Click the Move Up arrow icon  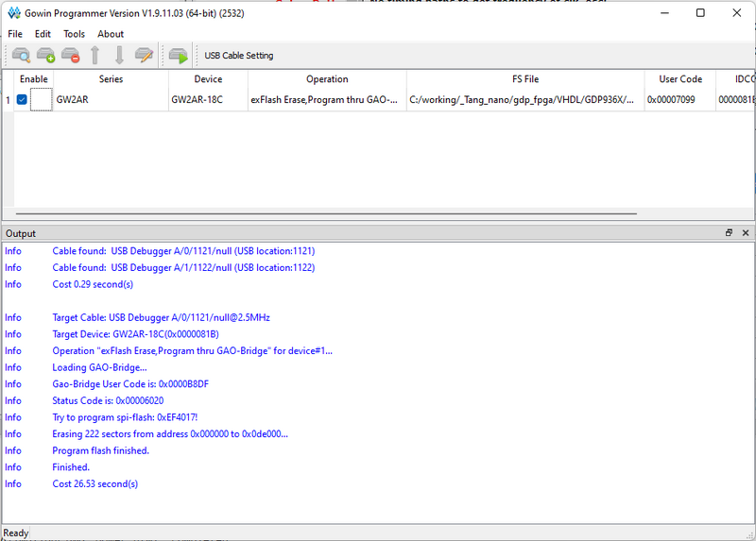click(x=94, y=56)
